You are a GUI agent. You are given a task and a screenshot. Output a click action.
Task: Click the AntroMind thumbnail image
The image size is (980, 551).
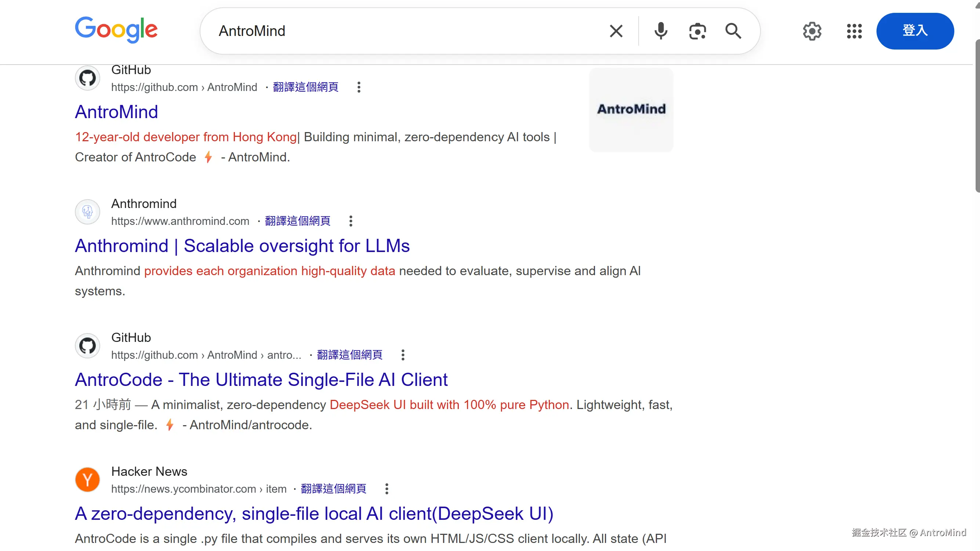tap(631, 110)
